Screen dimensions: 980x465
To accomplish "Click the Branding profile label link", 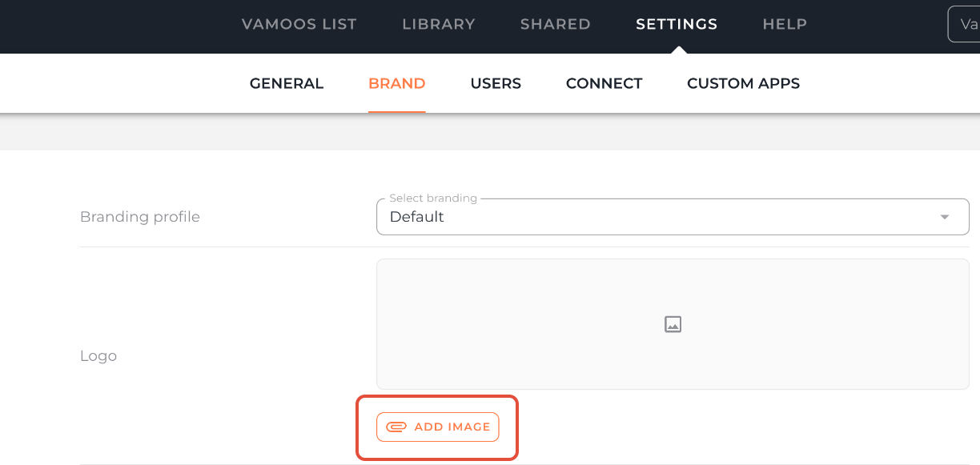I will pos(140,216).
